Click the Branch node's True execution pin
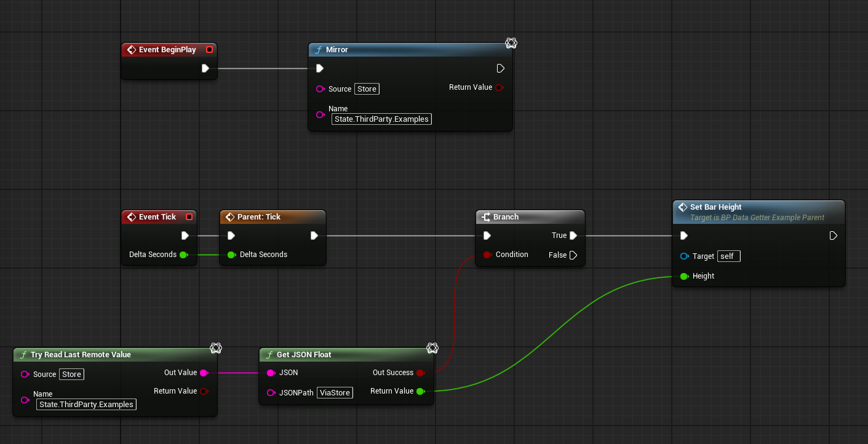Viewport: 868px width, 444px height. coord(573,236)
